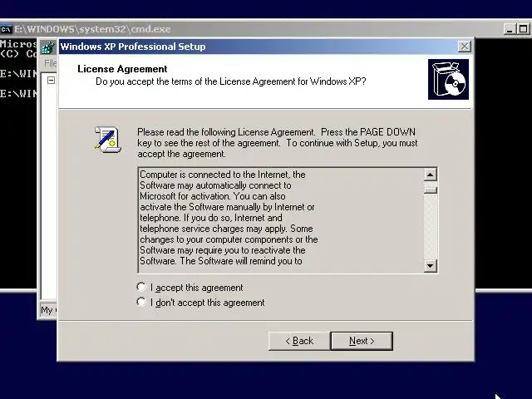532x399 pixels.
Task: Close the Windows XP Professional Setup dialog
Action: [x=464, y=47]
